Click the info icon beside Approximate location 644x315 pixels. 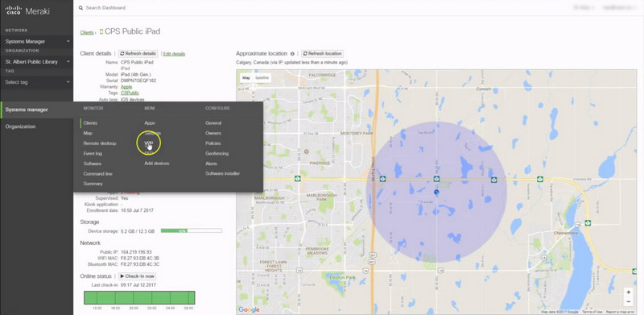(x=292, y=54)
